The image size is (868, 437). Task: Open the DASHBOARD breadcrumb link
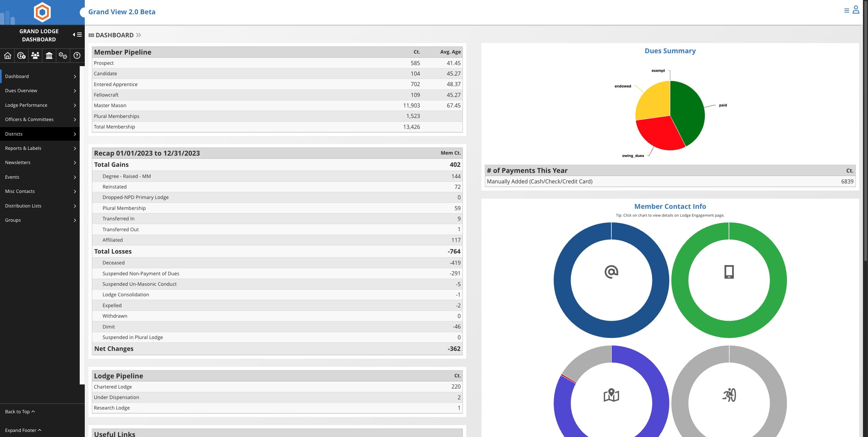point(115,35)
